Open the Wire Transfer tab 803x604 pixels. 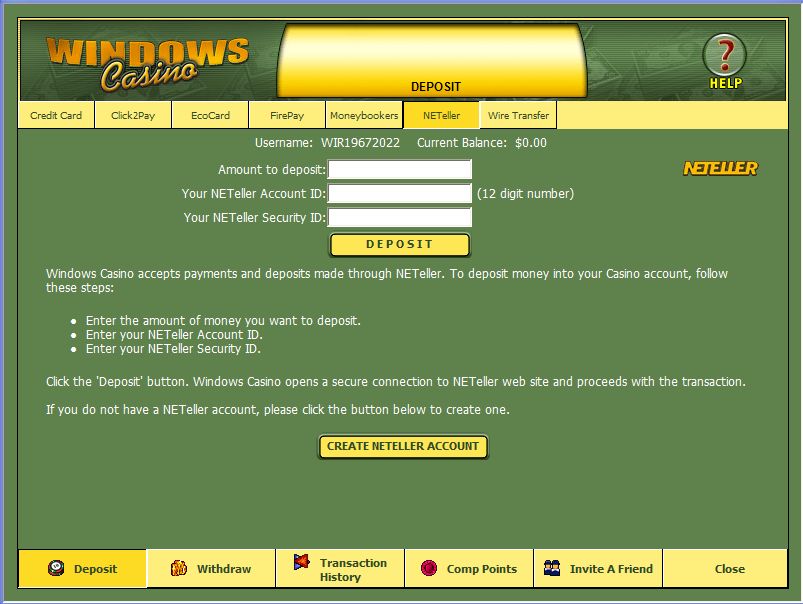(x=518, y=115)
